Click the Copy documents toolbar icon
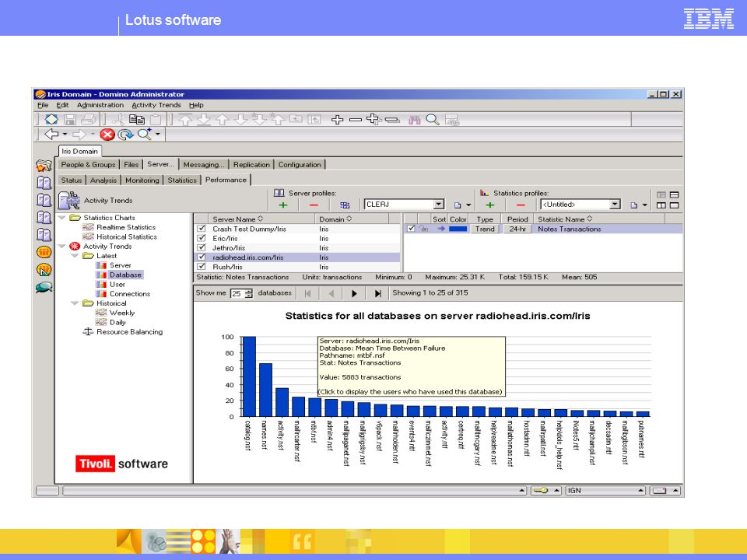The image size is (747, 560). [x=137, y=120]
